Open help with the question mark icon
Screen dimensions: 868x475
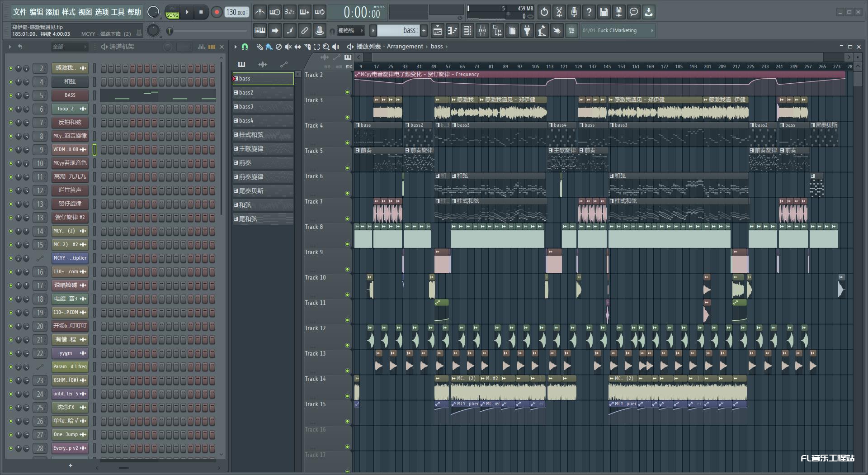click(589, 12)
